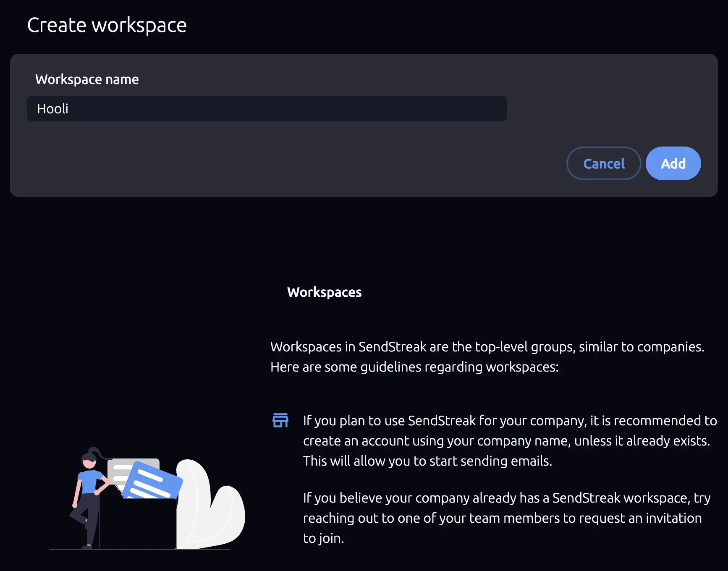Click the blue storefront icon beside guidelines

coord(281,420)
